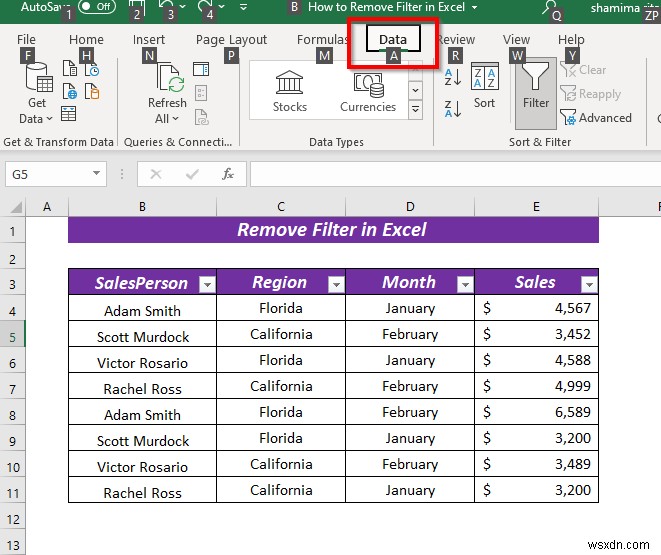Click the Redo arrow icon
This screenshot has width=661, height=555.
pos(205,6)
